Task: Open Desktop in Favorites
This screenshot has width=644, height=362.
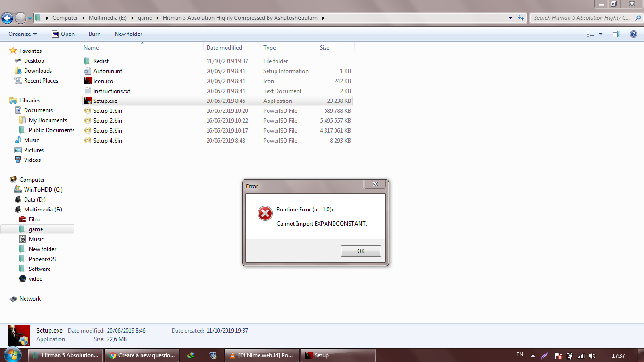Action: (x=34, y=61)
